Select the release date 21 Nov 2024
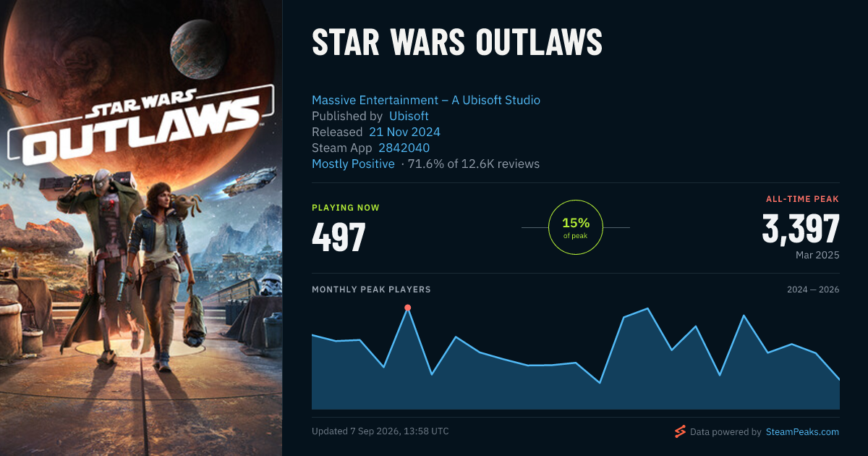 click(404, 132)
